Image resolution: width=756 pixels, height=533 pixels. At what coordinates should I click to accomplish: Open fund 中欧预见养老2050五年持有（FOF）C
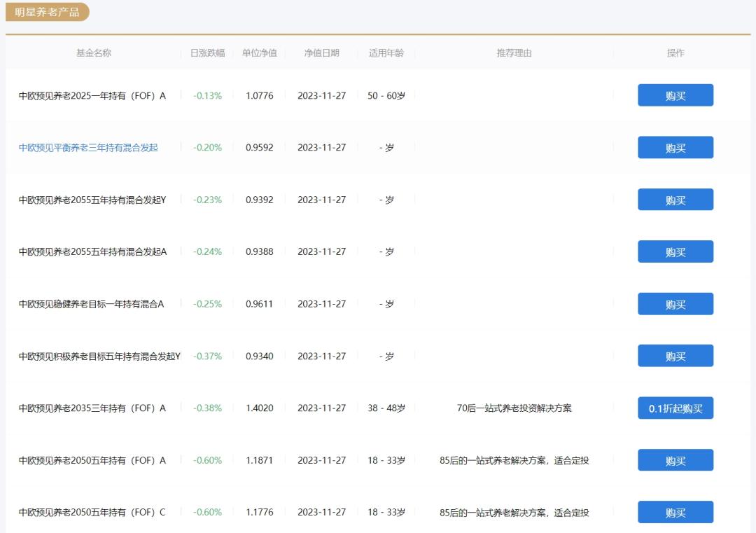click(x=92, y=512)
